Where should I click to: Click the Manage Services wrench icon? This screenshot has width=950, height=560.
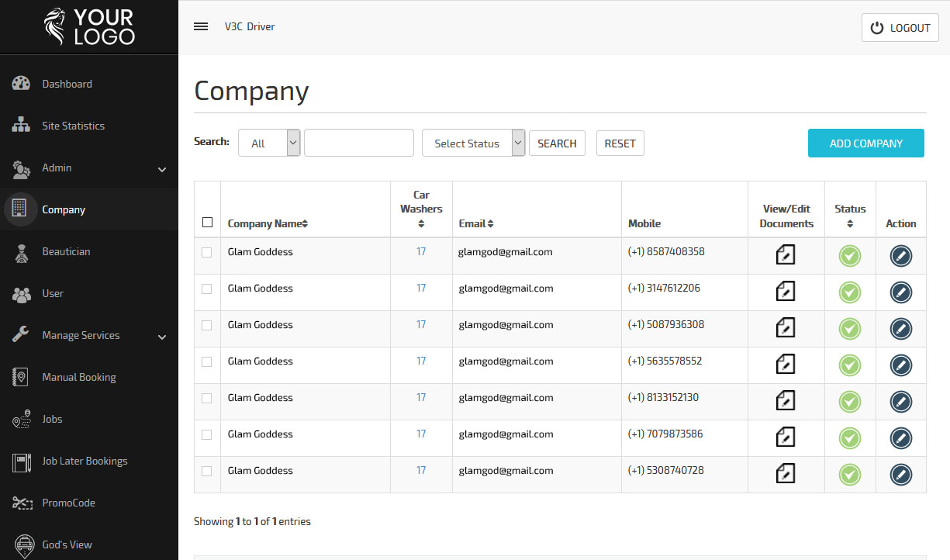tap(21, 335)
